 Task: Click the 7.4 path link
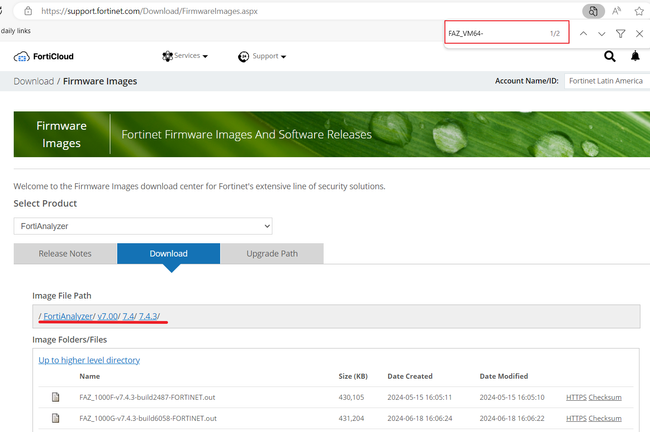coord(128,316)
